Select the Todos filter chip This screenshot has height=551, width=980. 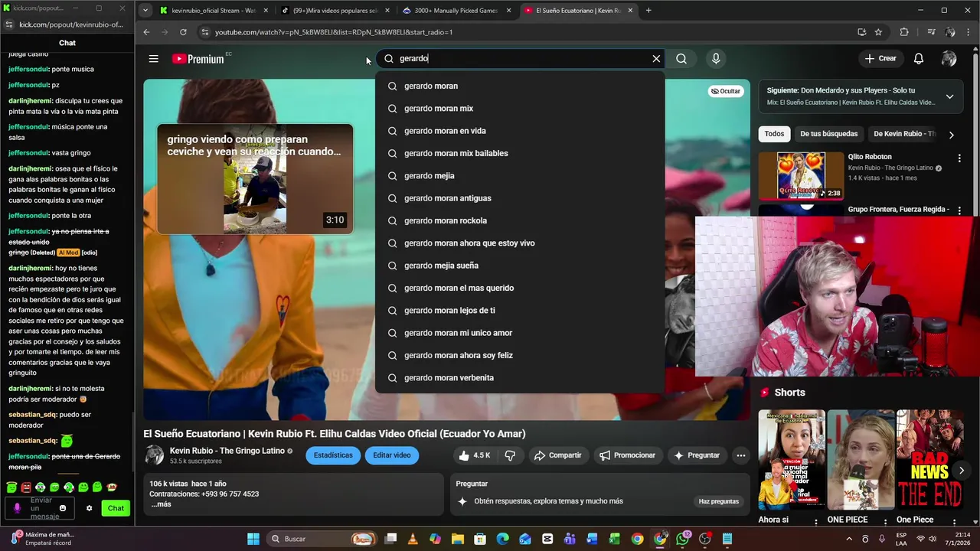pos(774,134)
